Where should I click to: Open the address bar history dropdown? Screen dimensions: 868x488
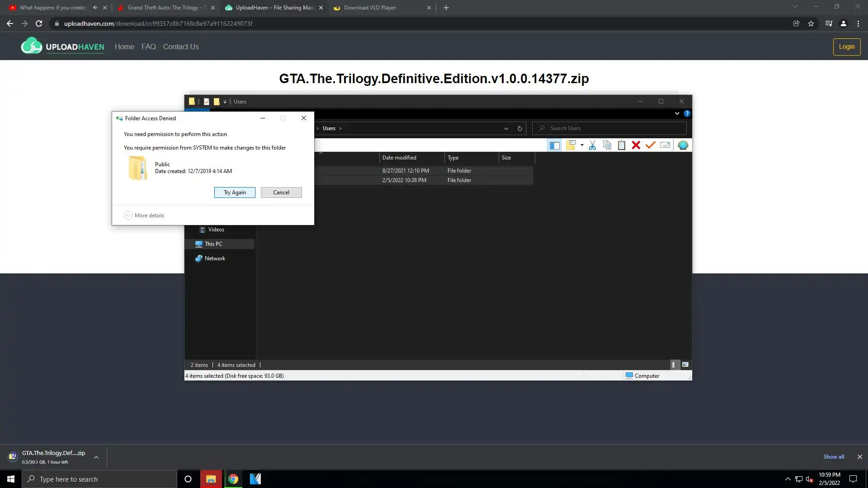click(x=506, y=128)
